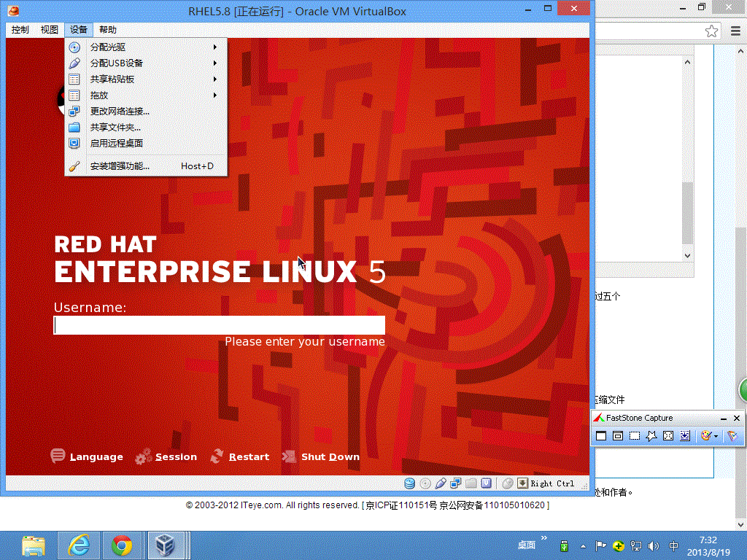Click the network icon beside 更改网络连接

pyautogui.click(x=74, y=111)
